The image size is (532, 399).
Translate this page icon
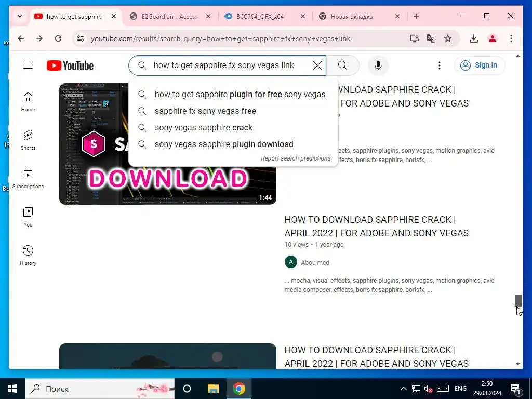click(x=431, y=38)
